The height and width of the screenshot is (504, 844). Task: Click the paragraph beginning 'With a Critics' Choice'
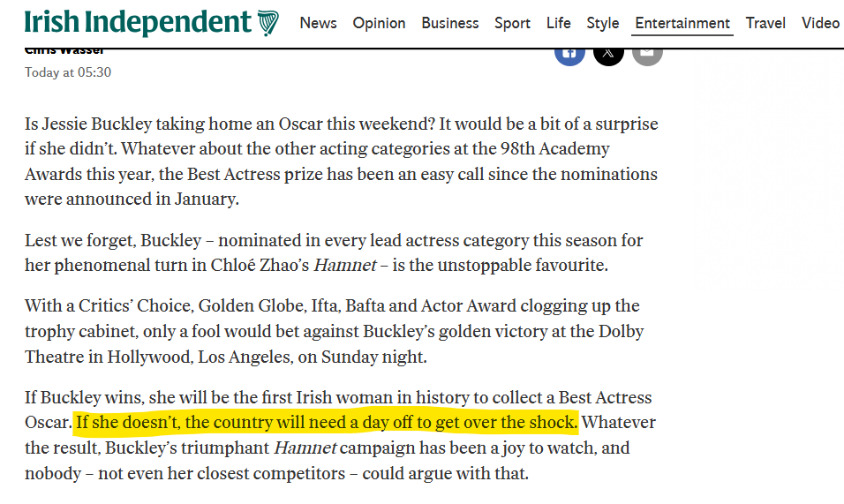coord(335,331)
